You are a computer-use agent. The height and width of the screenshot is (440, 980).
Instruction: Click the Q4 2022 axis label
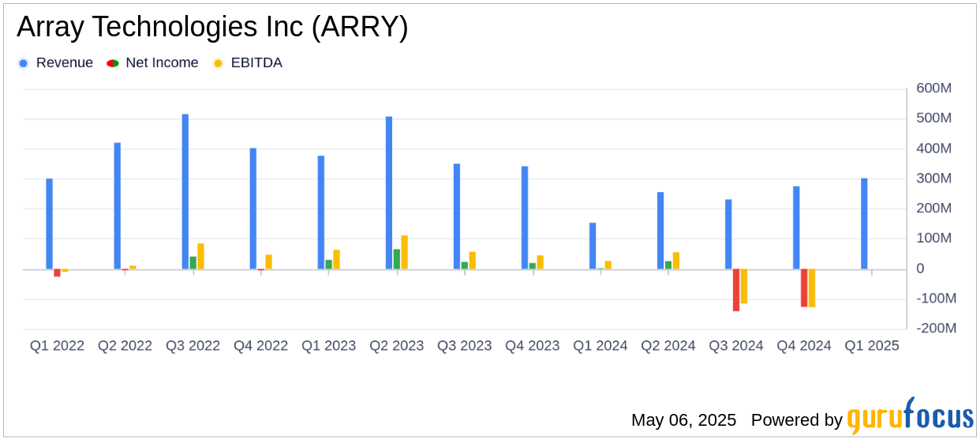click(x=260, y=346)
